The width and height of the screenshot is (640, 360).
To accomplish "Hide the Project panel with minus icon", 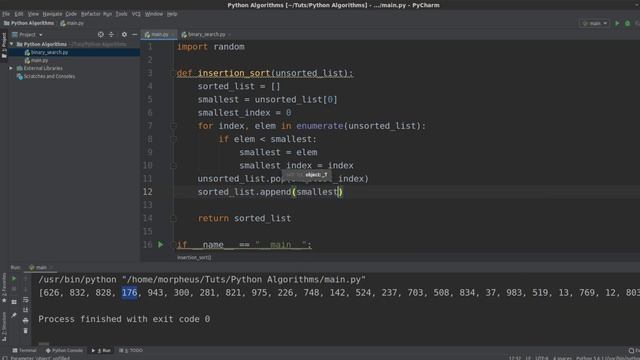I will point(135,35).
